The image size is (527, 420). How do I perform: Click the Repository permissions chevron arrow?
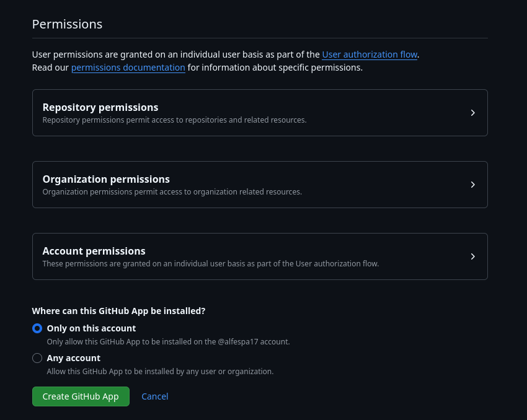coord(472,113)
